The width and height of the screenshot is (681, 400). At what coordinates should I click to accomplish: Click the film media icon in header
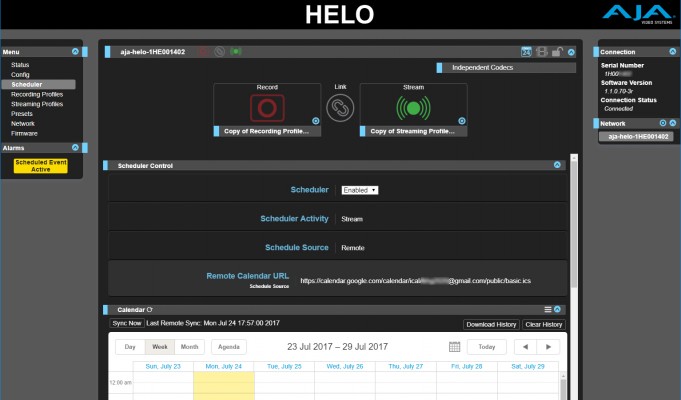(542, 52)
